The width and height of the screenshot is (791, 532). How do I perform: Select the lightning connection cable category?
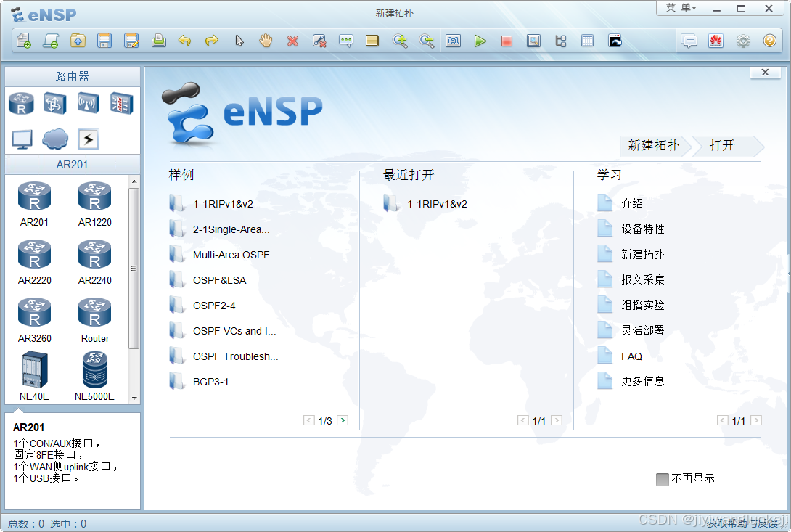pyautogui.click(x=89, y=139)
